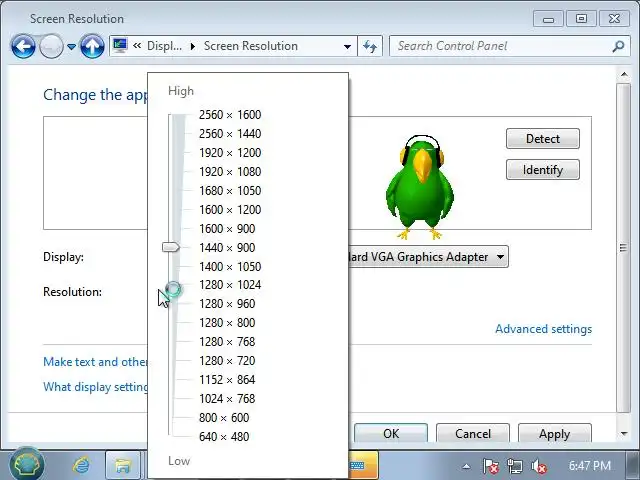Launch Internet Explorer from taskbar
This screenshot has height=480, width=640.
click(81, 465)
